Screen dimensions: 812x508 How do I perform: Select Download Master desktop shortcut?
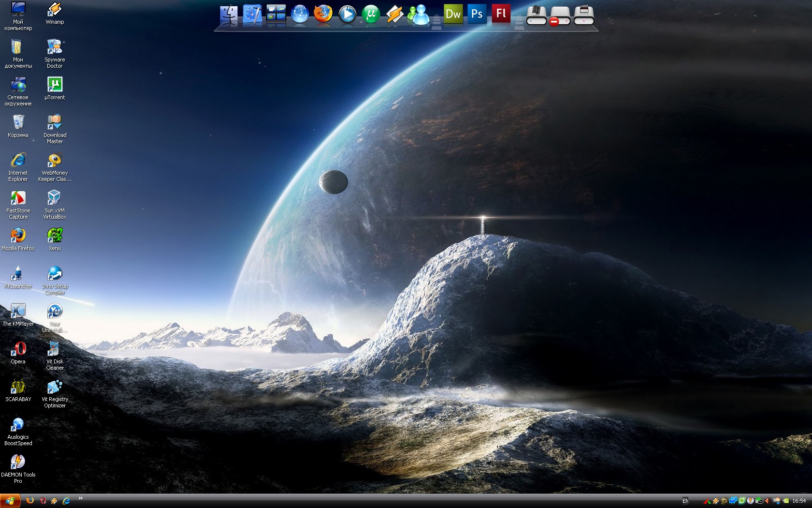[x=55, y=129]
